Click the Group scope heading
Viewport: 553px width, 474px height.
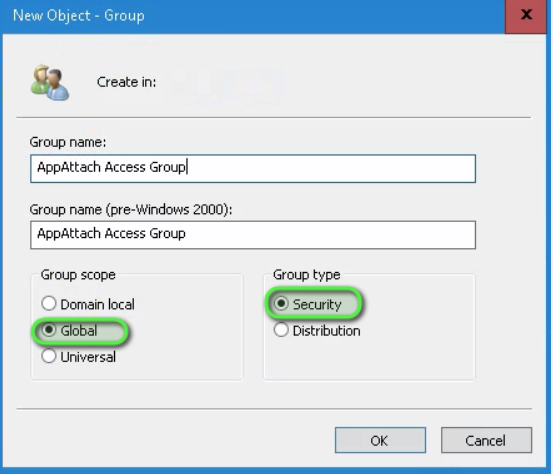point(78,275)
